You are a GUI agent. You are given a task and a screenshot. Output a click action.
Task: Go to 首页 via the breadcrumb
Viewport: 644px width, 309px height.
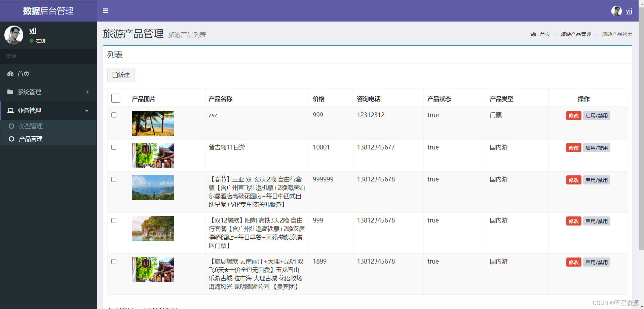click(545, 34)
